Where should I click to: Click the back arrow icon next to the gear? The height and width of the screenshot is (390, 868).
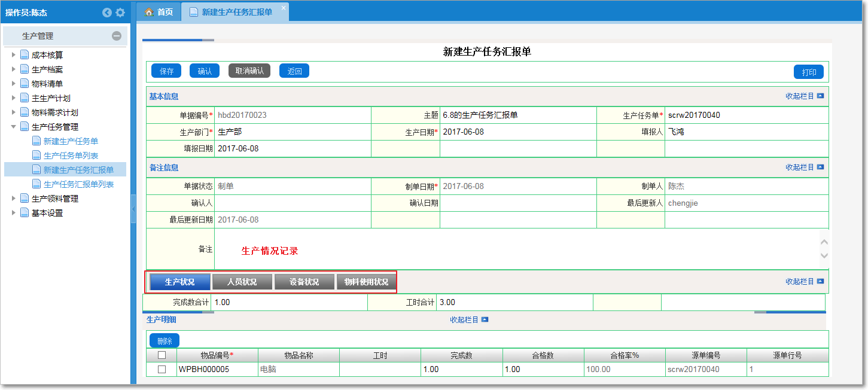pos(107,12)
